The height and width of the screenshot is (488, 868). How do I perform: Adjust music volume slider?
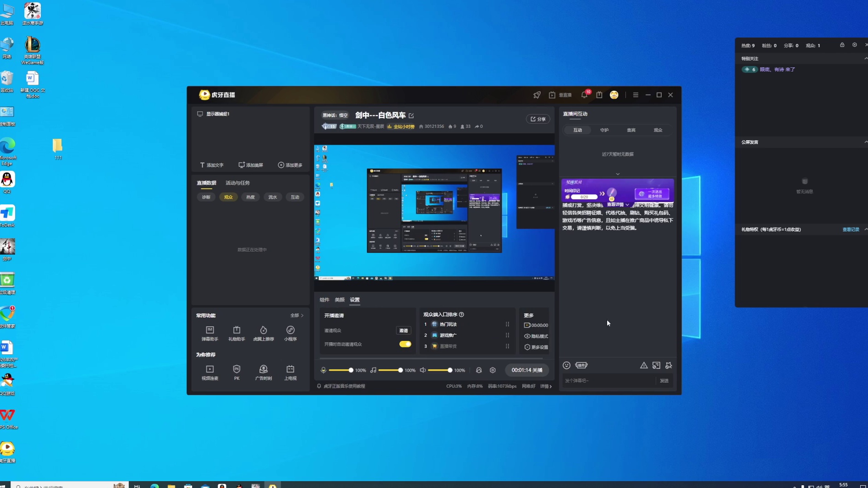[390, 370]
